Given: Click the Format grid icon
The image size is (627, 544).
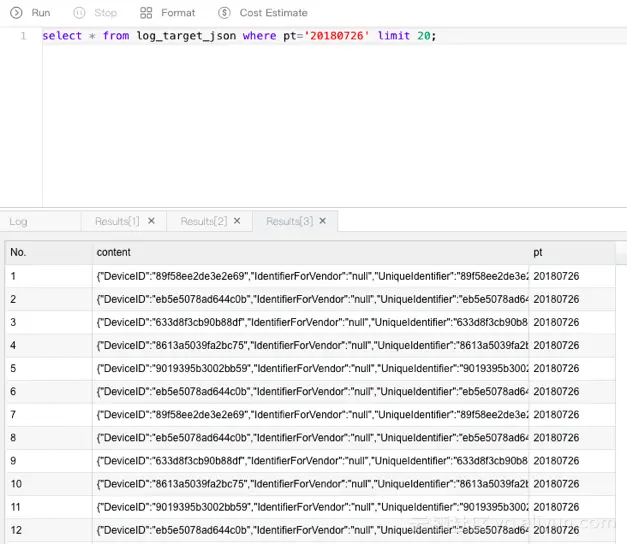Looking at the screenshot, I should [x=146, y=13].
